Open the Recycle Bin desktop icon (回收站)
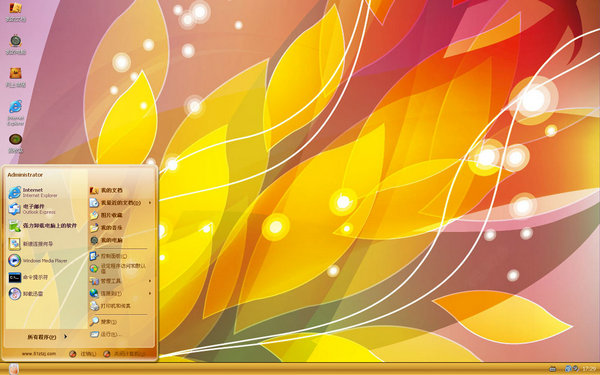This screenshot has height=375, width=600. (x=15, y=143)
